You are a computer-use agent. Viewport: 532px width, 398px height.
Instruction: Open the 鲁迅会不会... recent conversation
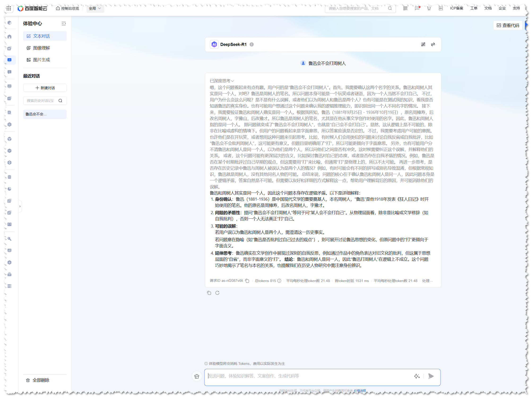point(45,114)
